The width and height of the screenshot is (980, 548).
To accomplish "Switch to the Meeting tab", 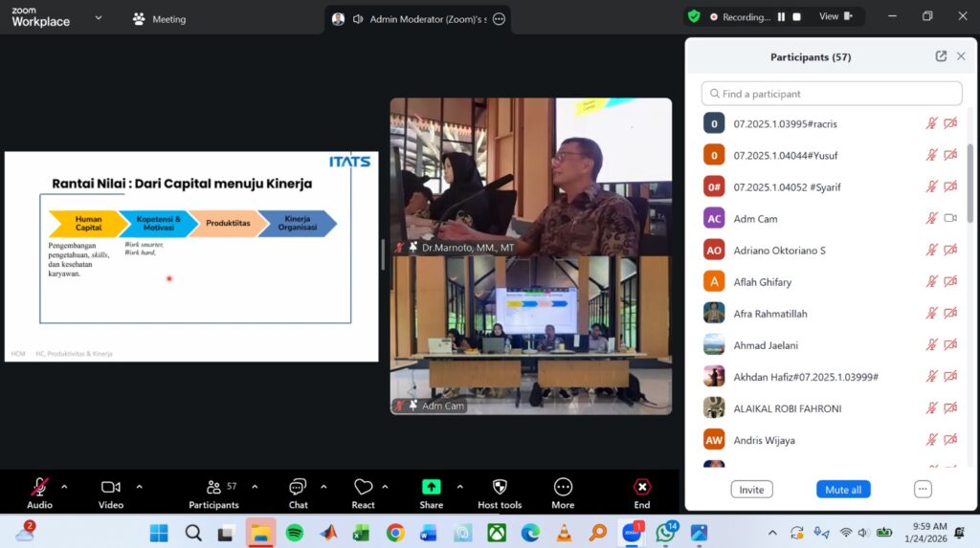I will (x=159, y=18).
